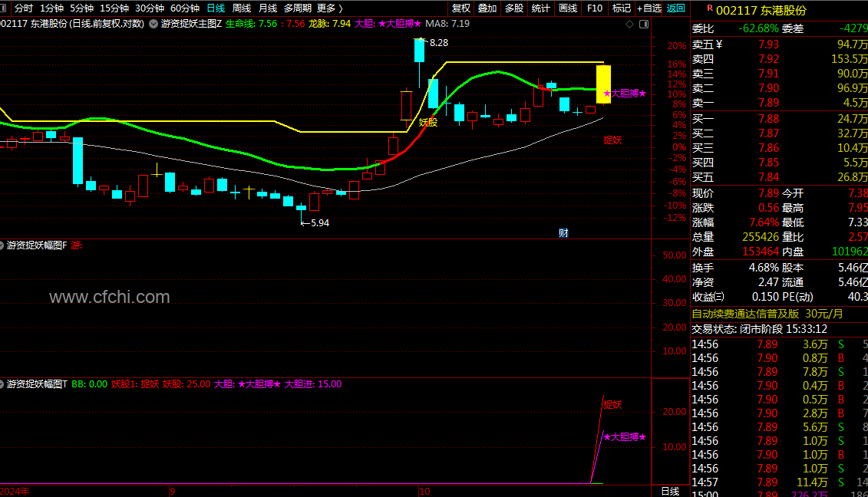The height and width of the screenshot is (497, 868).
Task: Click the 返回 return button
Action: (676, 8)
